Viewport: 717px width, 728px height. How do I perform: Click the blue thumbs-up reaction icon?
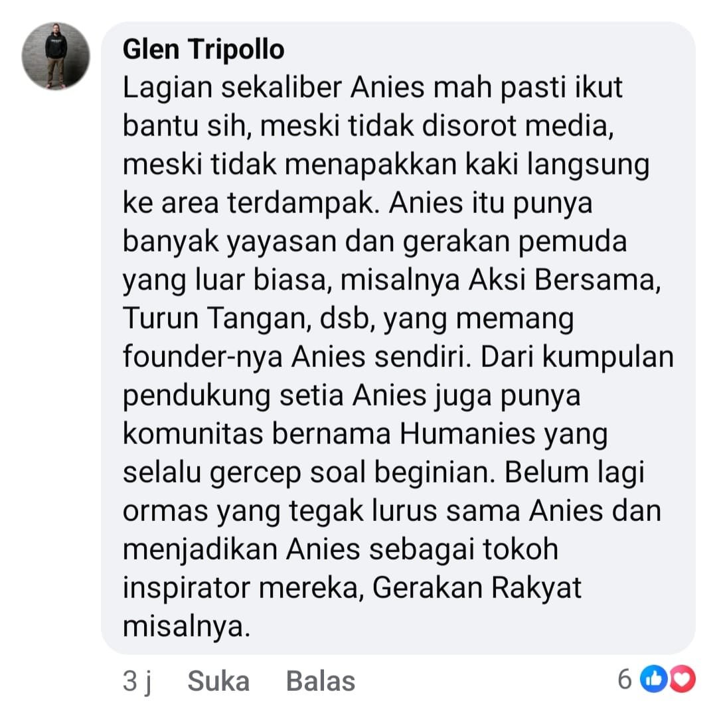tap(653, 680)
